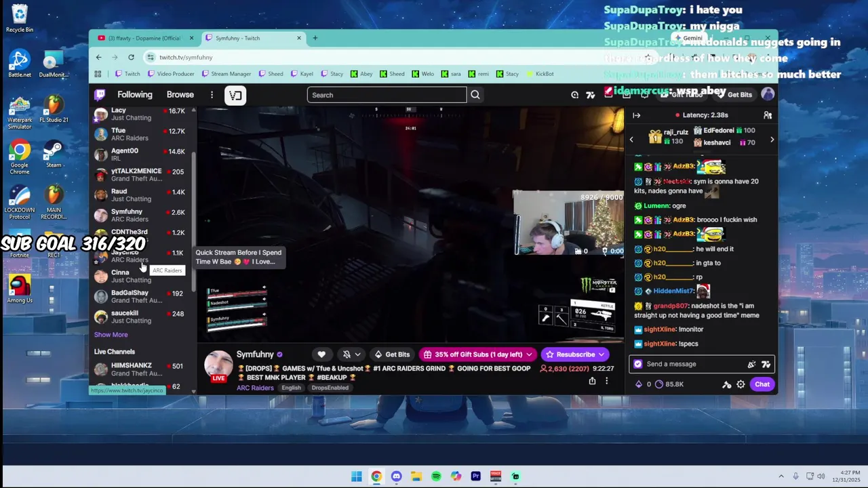Image resolution: width=868 pixels, height=488 pixels.
Task: Click the white VD extension button in the nav bar
Action: [235, 95]
